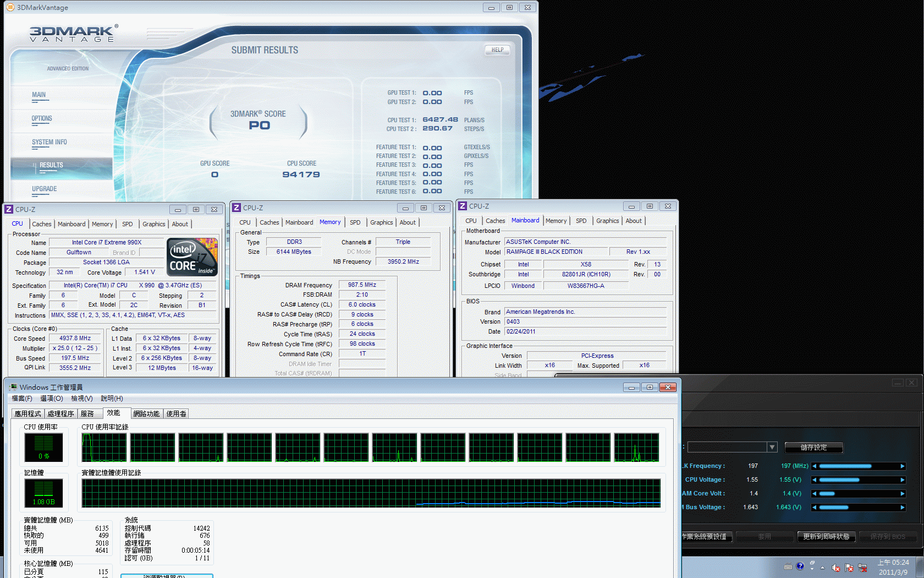This screenshot has height=578, width=924.
Task: Open the About tab in the left CPU-Z window
Action: pos(180,224)
